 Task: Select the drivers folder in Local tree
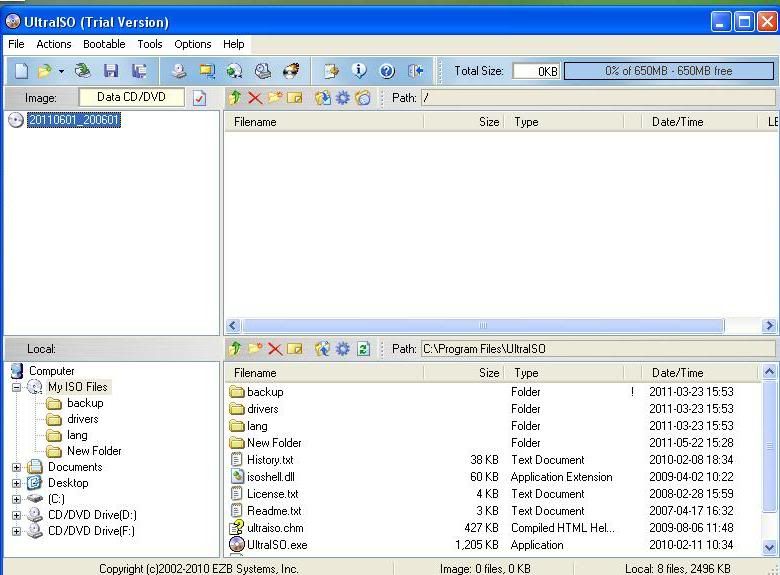(x=83, y=419)
